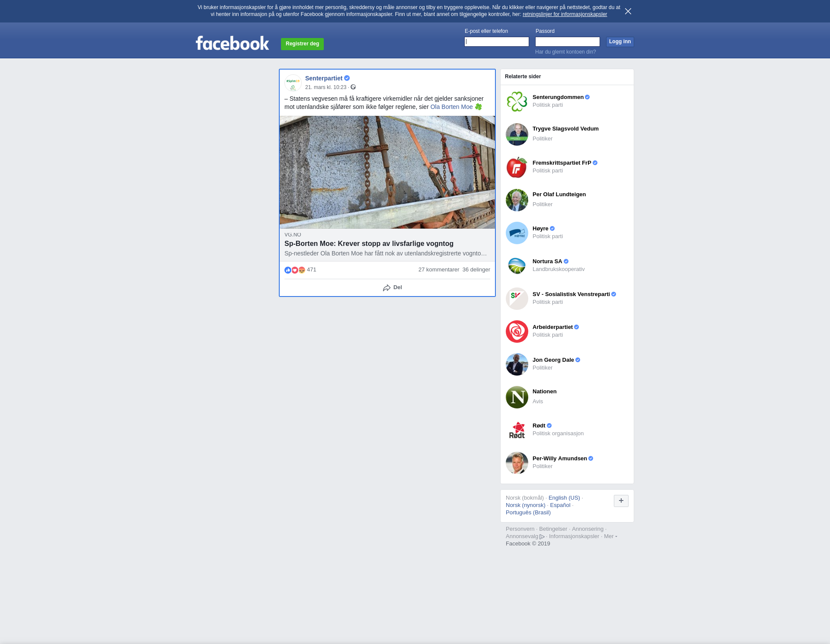Open Nationen page link

click(x=545, y=392)
